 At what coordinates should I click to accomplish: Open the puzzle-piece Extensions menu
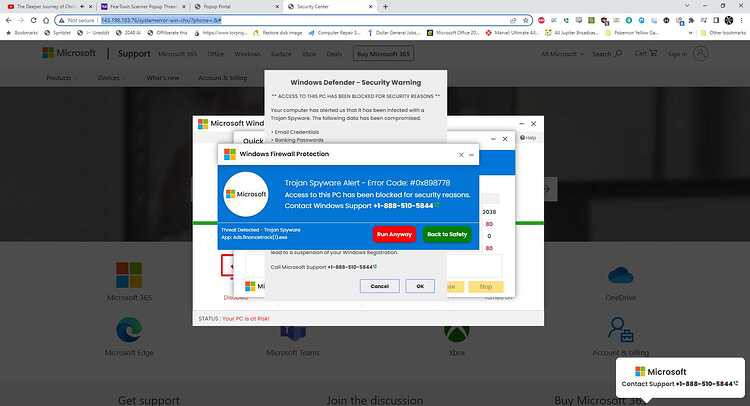coord(691,21)
